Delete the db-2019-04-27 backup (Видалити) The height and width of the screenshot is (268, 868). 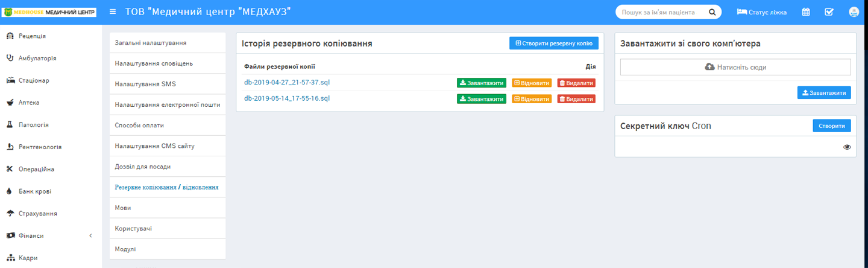[576, 83]
